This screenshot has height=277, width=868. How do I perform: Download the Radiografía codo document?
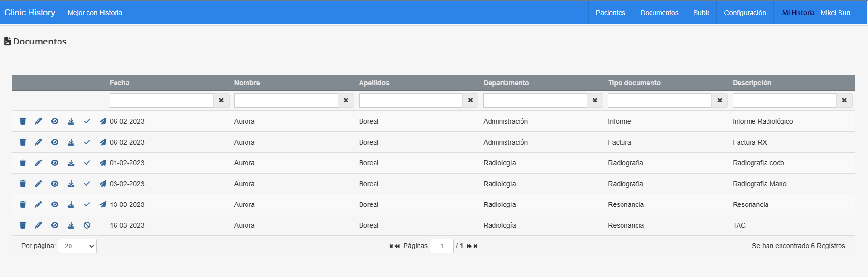click(71, 163)
